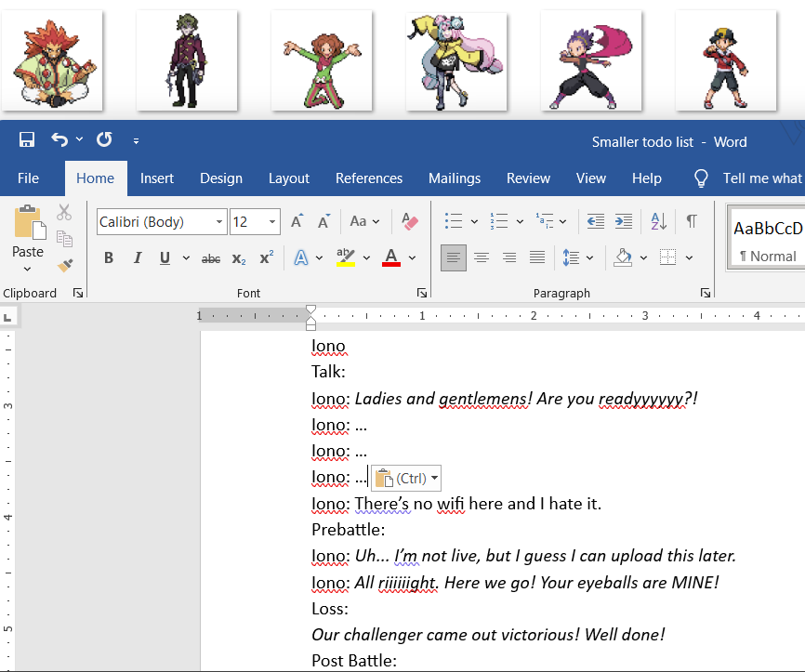Show paragraph marks with pilcrow icon
The image size is (805, 672).
coord(692,221)
